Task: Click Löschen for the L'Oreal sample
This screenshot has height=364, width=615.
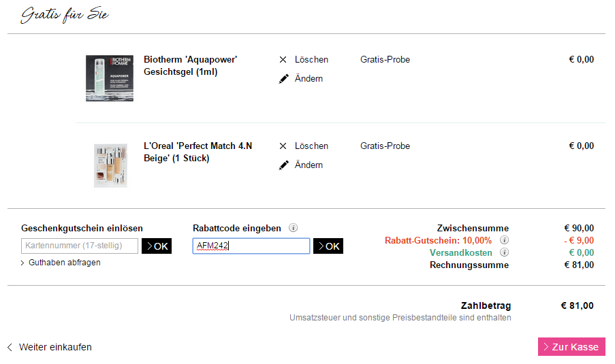Action: coord(311,146)
